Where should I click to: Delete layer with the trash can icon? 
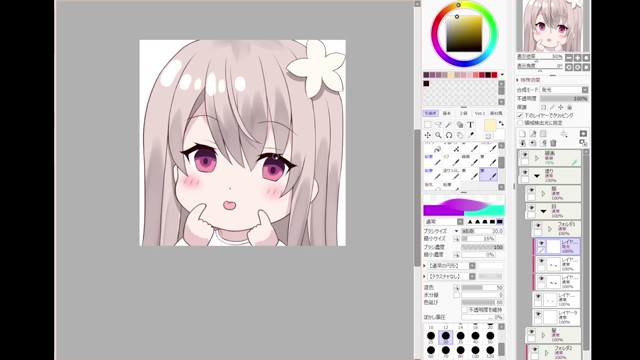553,143
